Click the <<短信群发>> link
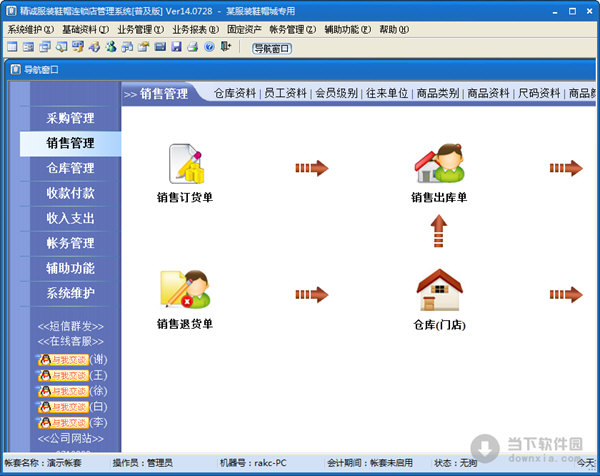Screen dimensions: 600x476 (x=70, y=326)
